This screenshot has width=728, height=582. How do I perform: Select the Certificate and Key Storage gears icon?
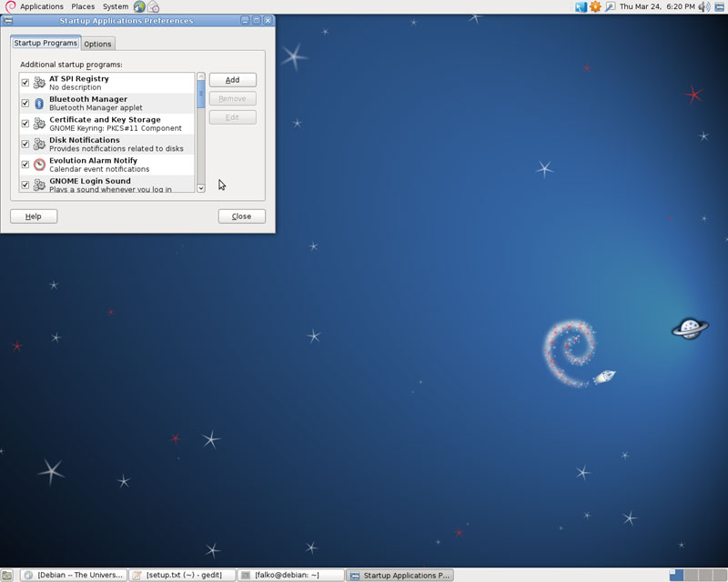click(x=39, y=124)
